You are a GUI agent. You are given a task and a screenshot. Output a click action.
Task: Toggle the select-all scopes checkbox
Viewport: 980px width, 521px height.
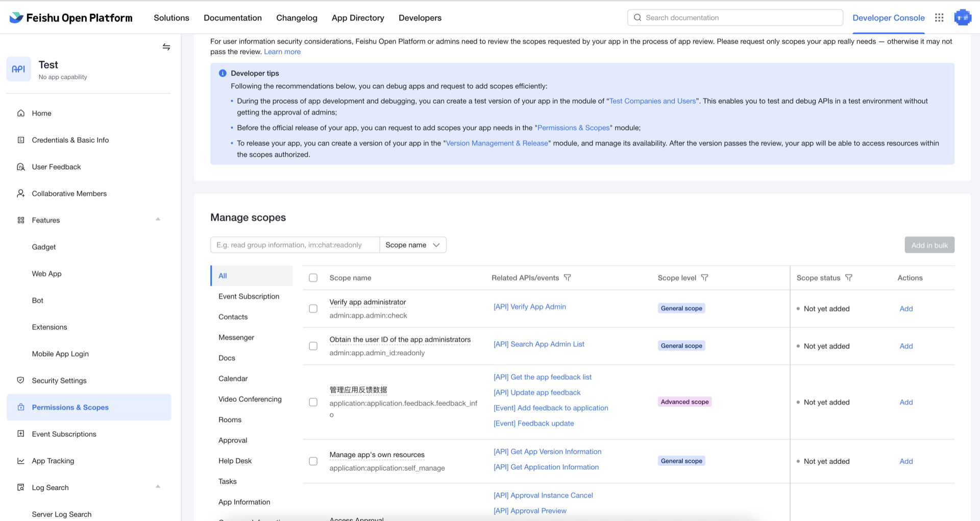click(313, 278)
